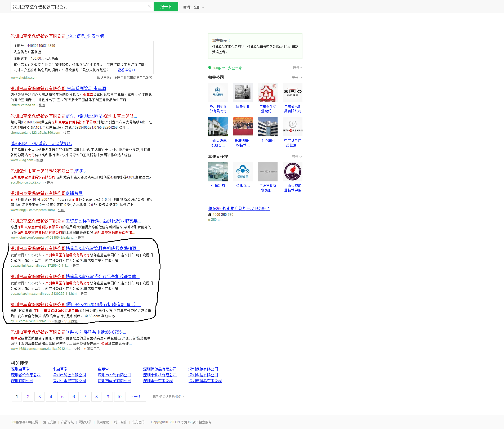Go to results page 10
This screenshot has height=429, width=504.
pos(119,397)
